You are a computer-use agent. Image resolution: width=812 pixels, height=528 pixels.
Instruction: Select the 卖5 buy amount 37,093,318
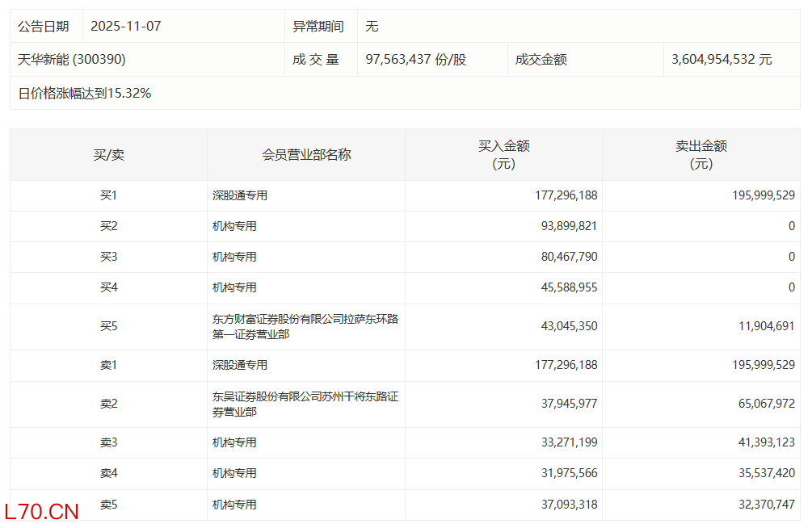point(566,505)
